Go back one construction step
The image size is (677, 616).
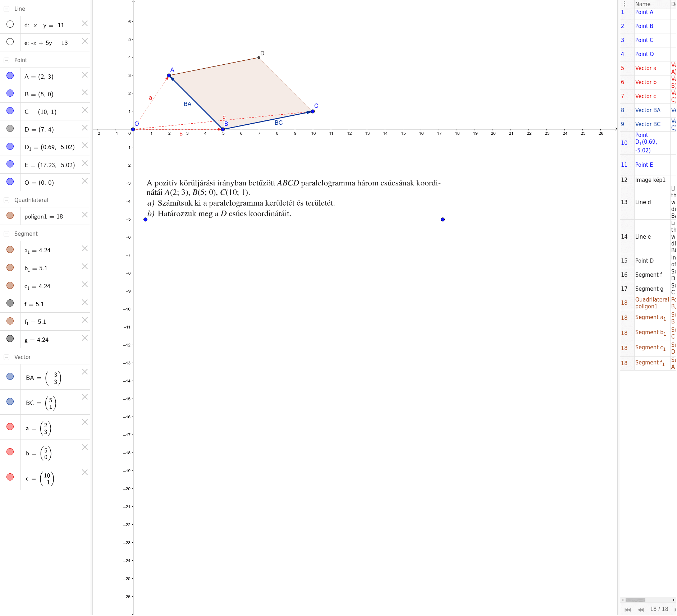(x=641, y=610)
